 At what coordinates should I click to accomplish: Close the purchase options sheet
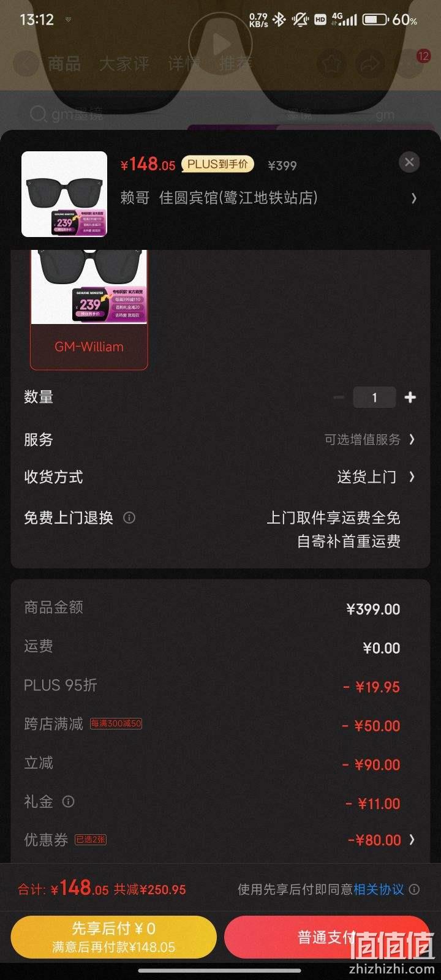point(409,162)
